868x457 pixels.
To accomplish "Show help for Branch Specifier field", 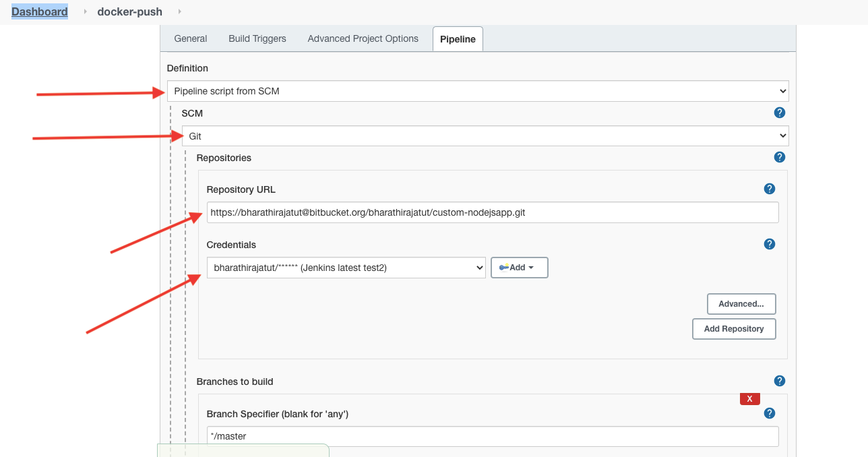I will pyautogui.click(x=769, y=413).
